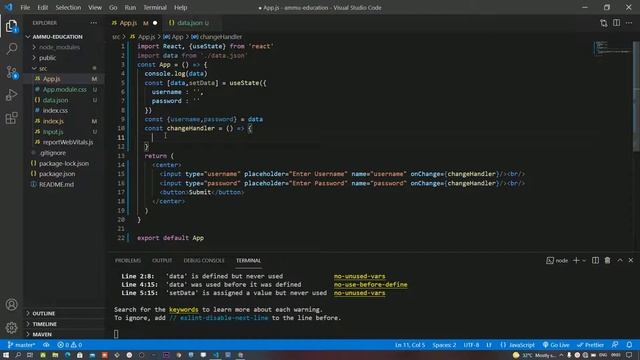The width and height of the screenshot is (640, 360).
Task: Open errors and warnings counter
Action: (x=69, y=345)
